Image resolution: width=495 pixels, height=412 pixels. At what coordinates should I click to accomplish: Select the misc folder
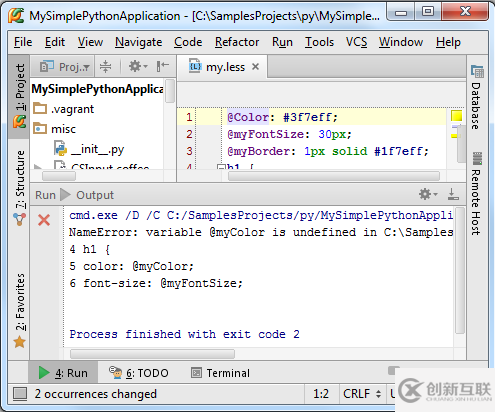[63, 129]
